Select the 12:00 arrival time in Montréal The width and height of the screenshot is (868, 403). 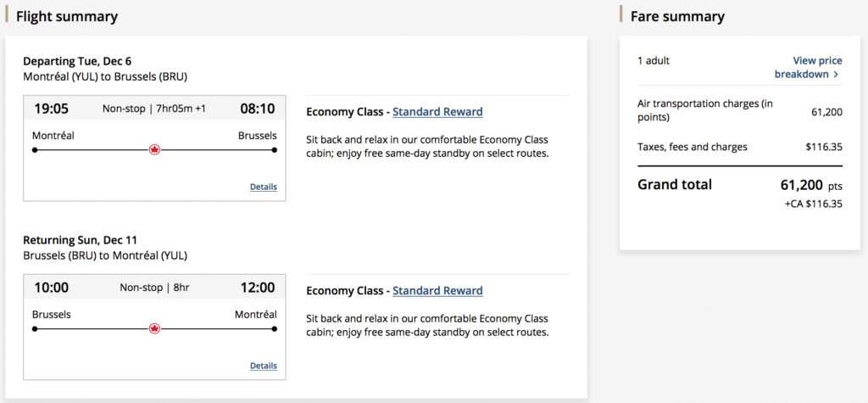click(257, 288)
